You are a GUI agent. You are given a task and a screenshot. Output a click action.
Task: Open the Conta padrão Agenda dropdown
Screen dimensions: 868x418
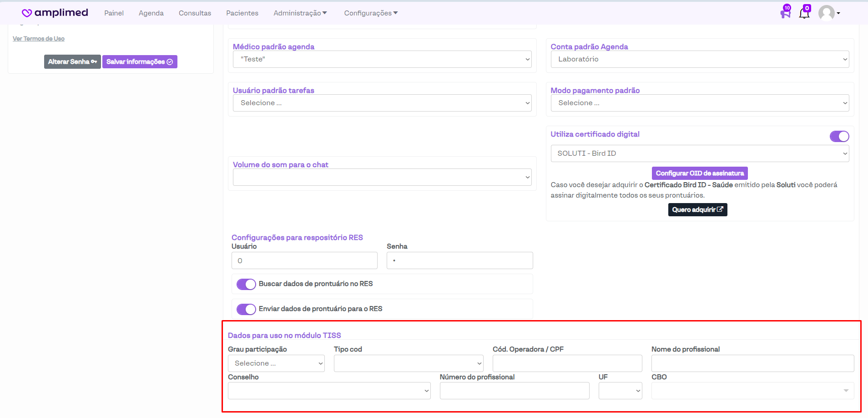click(699, 59)
